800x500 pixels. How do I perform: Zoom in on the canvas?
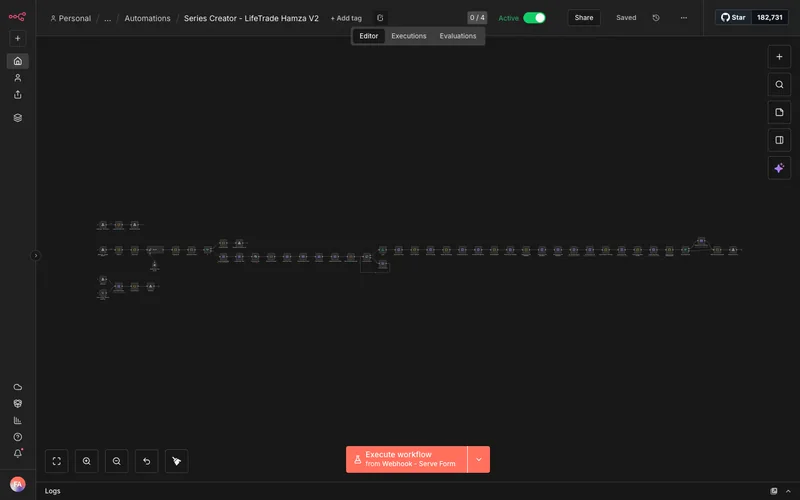(x=87, y=461)
